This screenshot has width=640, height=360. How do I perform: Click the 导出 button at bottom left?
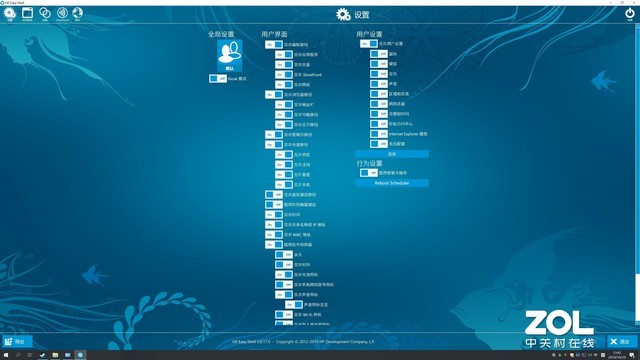tap(17, 342)
